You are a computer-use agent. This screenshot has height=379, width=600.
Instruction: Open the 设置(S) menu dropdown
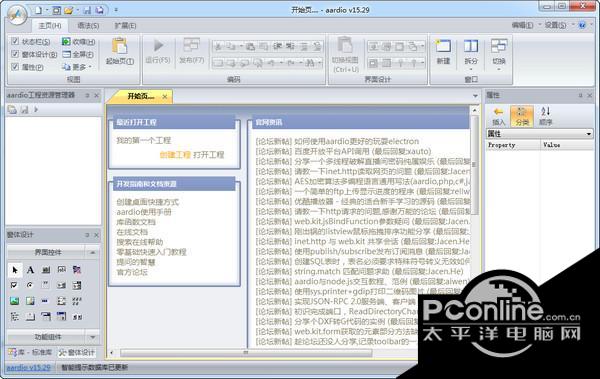(x=559, y=25)
